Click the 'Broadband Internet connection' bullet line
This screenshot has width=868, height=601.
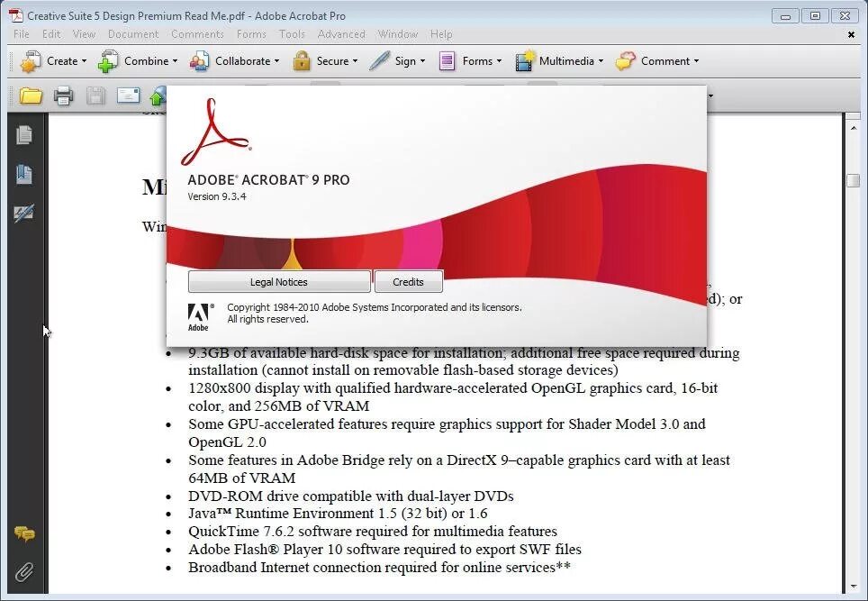379,568
